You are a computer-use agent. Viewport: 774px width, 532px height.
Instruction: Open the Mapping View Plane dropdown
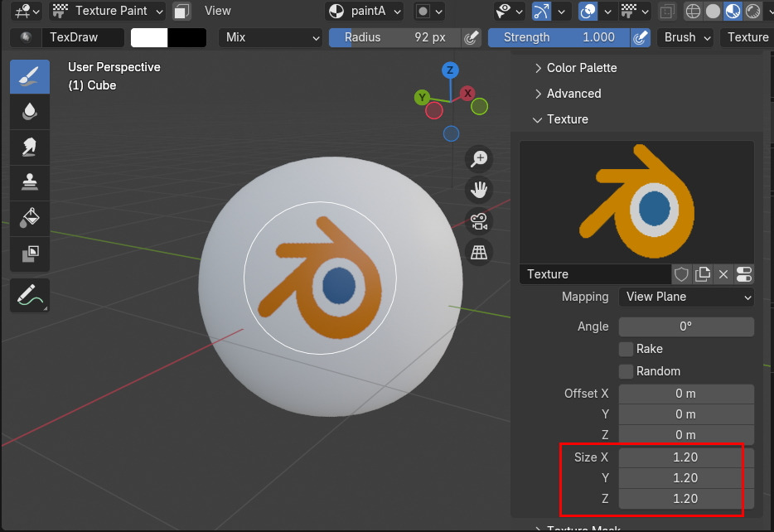pyautogui.click(x=686, y=297)
